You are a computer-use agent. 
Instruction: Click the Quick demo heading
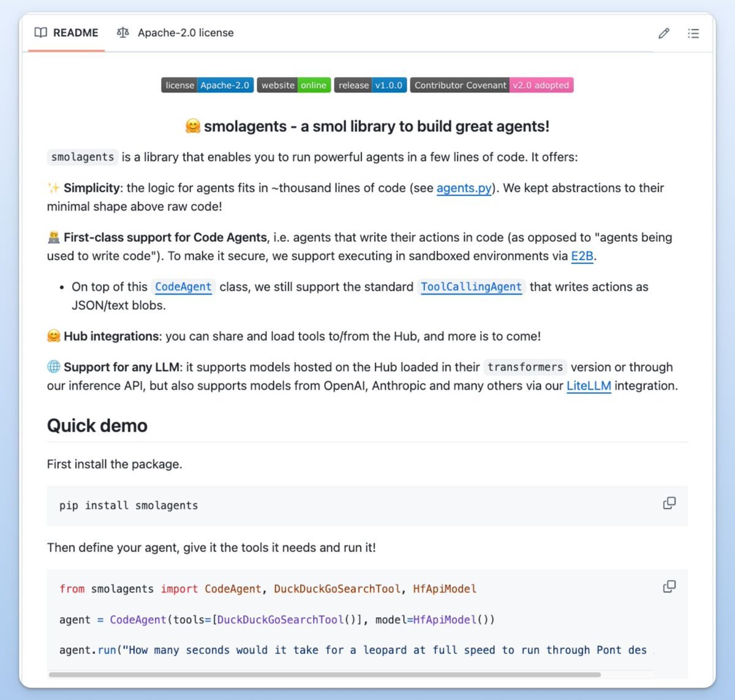pos(97,426)
